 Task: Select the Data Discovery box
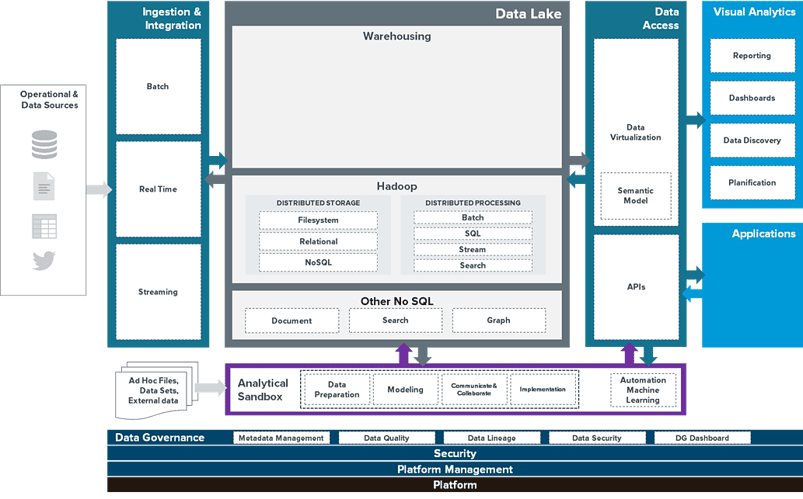(x=752, y=140)
